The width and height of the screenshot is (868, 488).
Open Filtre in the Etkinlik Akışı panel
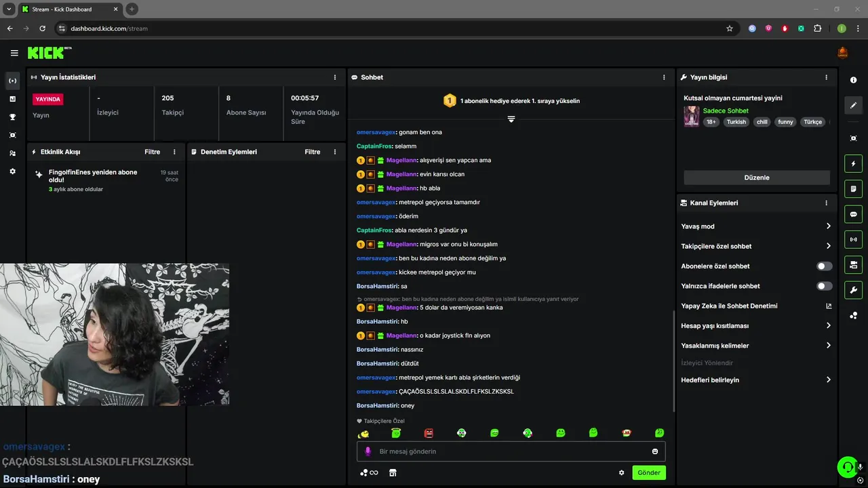click(152, 152)
